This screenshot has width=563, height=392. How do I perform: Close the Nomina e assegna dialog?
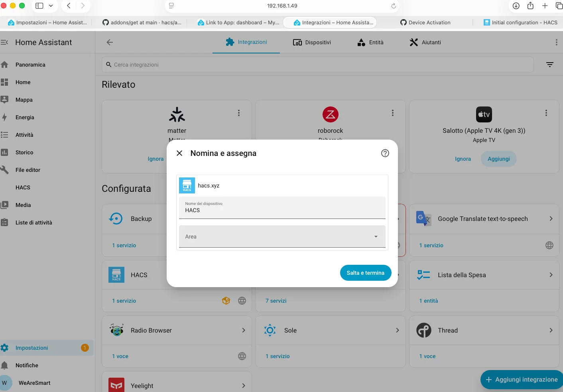(x=179, y=153)
